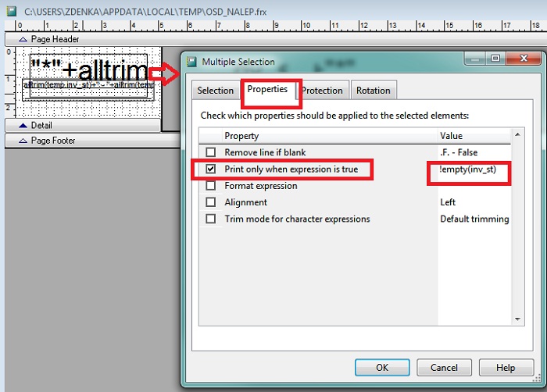Click the property list scrollbar down arrow

(517, 319)
